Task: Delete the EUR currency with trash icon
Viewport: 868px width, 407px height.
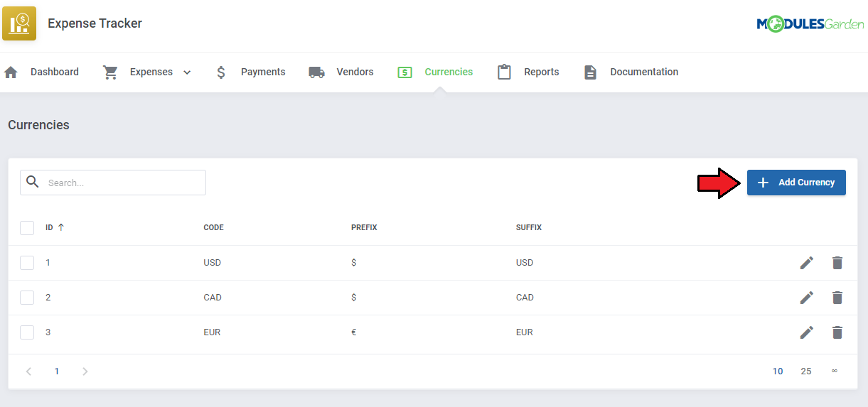Action: (x=837, y=332)
